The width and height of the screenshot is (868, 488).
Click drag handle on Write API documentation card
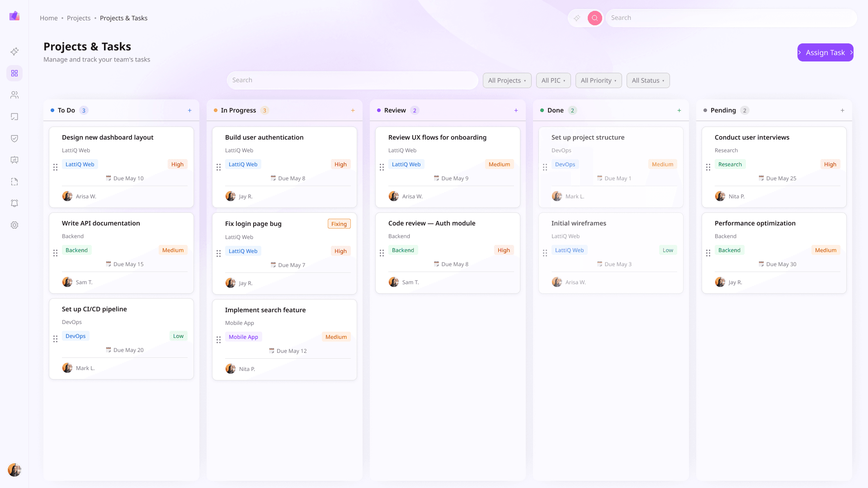[55, 253]
